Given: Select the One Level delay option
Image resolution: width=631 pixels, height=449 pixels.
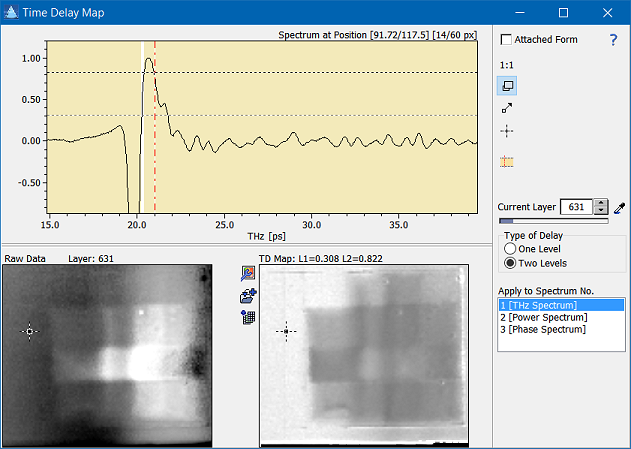Looking at the screenshot, I should [510, 248].
